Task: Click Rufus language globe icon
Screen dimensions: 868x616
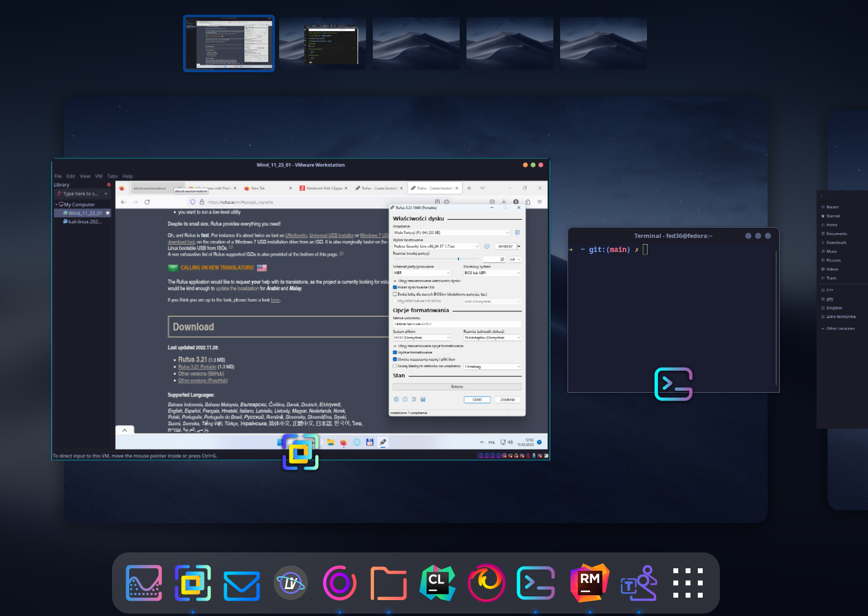Action: [x=396, y=399]
